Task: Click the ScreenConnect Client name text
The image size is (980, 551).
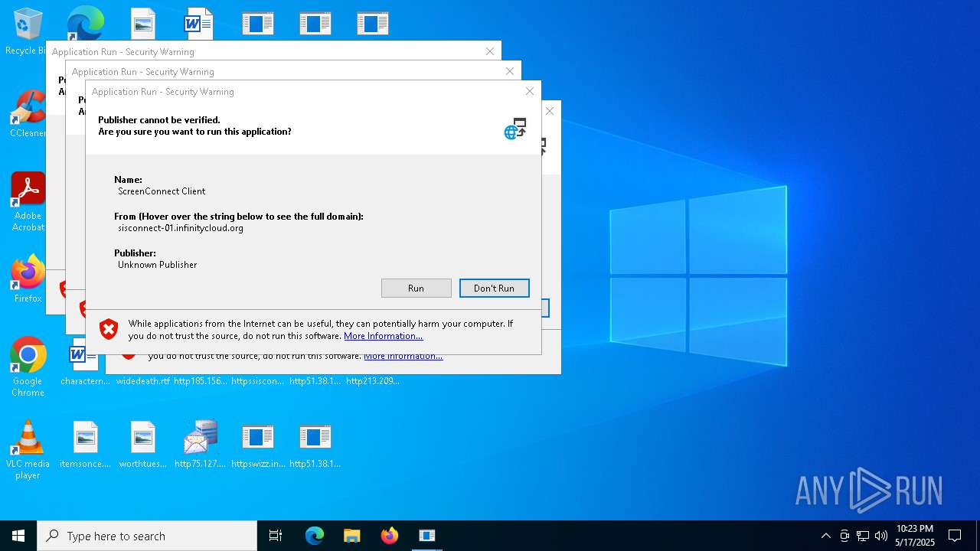Action: click(x=162, y=191)
